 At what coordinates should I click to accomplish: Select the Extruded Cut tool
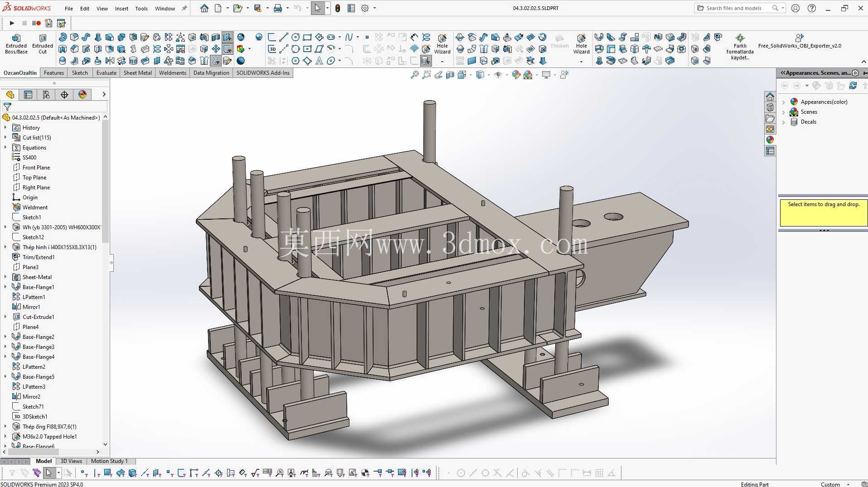point(43,44)
